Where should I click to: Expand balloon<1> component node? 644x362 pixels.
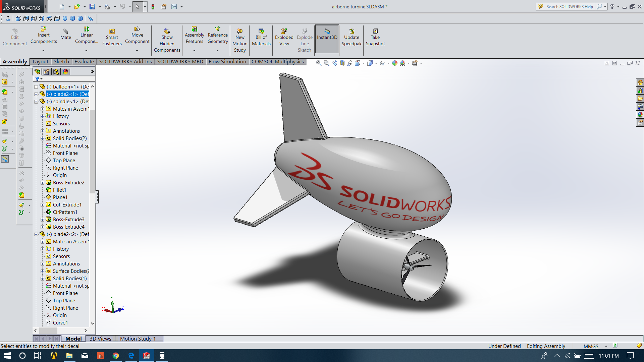(x=36, y=87)
